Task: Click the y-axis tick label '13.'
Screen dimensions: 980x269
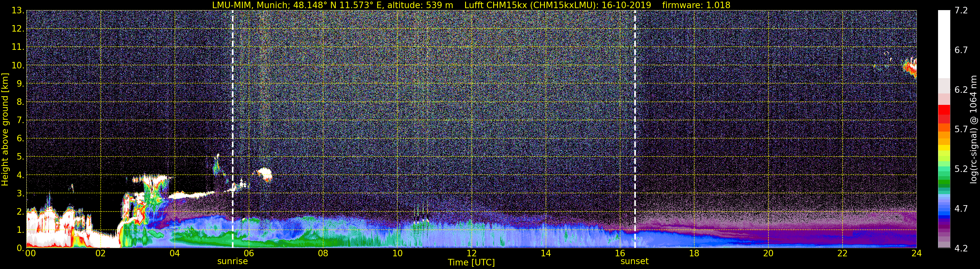Action: (x=18, y=10)
